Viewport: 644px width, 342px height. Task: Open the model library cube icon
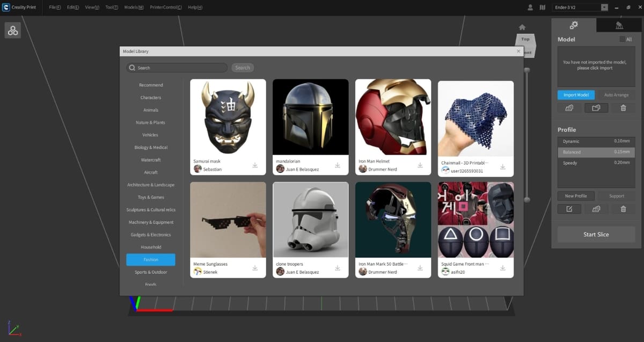(x=13, y=31)
